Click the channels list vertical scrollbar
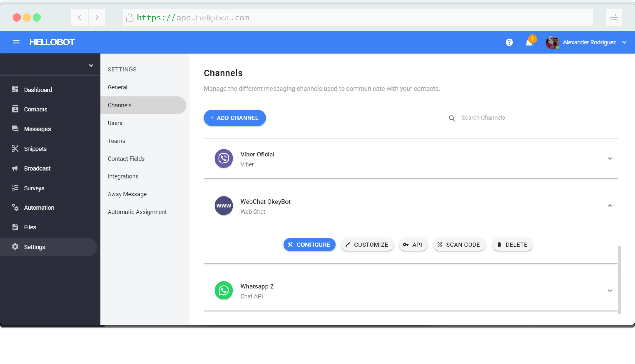635x364 pixels. [620, 280]
